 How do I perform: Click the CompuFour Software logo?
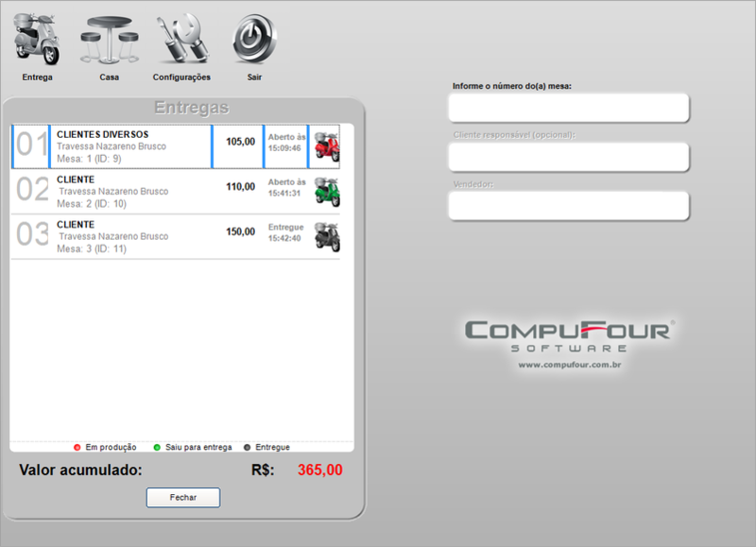(x=569, y=334)
